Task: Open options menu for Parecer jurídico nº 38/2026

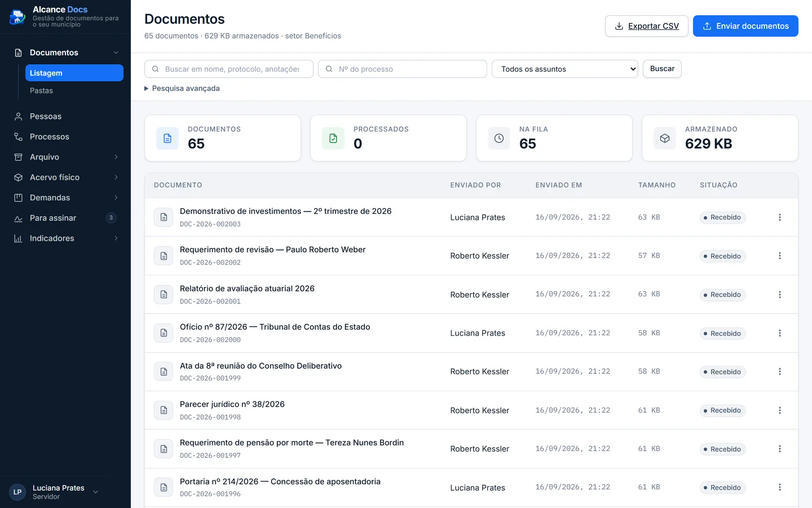Action: click(780, 410)
